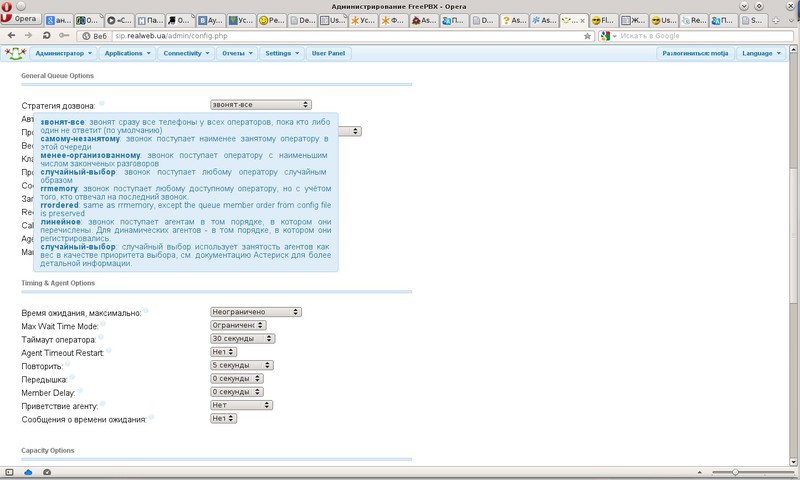Switch to the 'Ус...' tab with asterisk icon
Screen dimensions: 800x480
pos(362,20)
